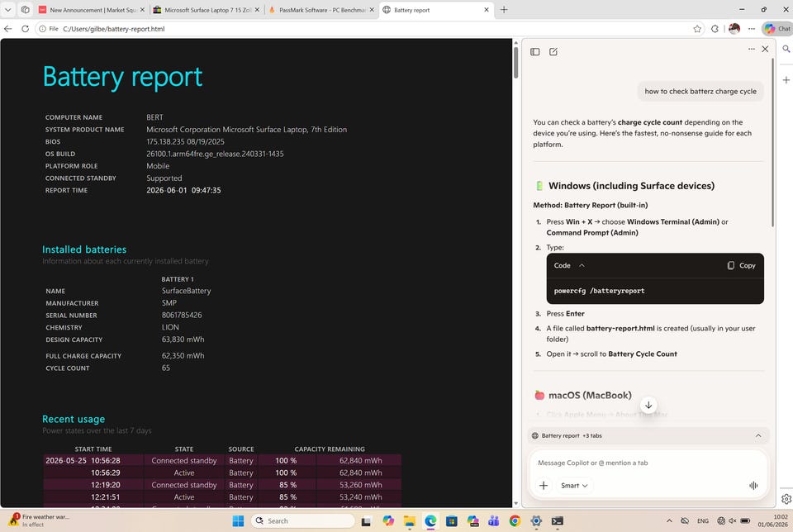The image size is (793, 532).
Task: Click the Message Copilot input field
Action: point(648,463)
